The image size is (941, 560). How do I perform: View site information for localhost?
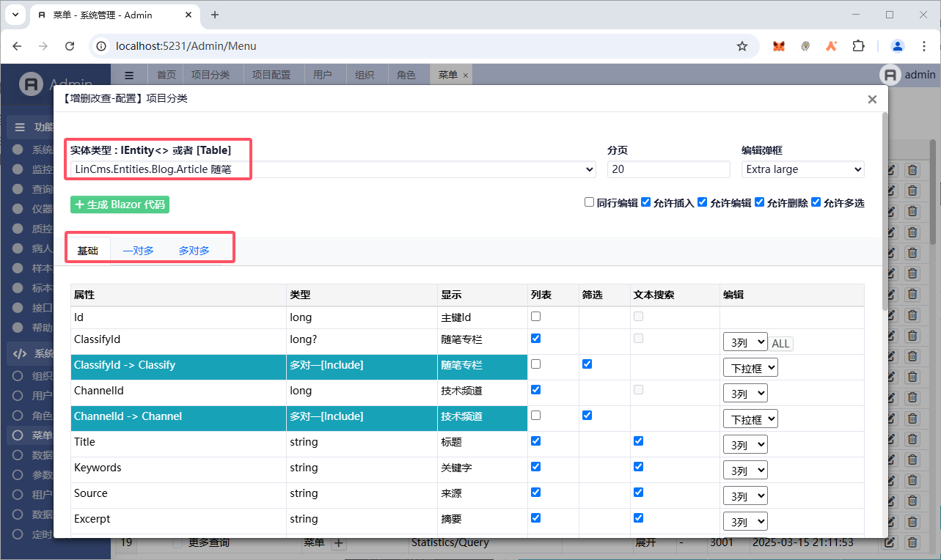click(x=103, y=46)
